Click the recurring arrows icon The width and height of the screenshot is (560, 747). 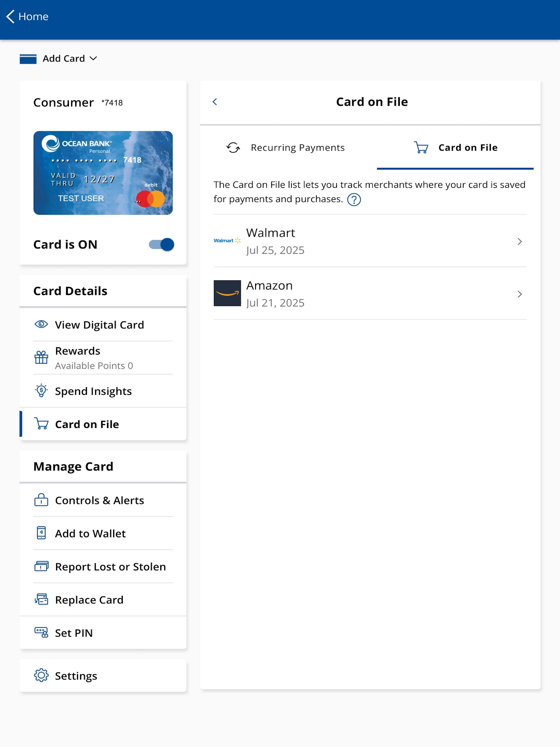point(233,148)
